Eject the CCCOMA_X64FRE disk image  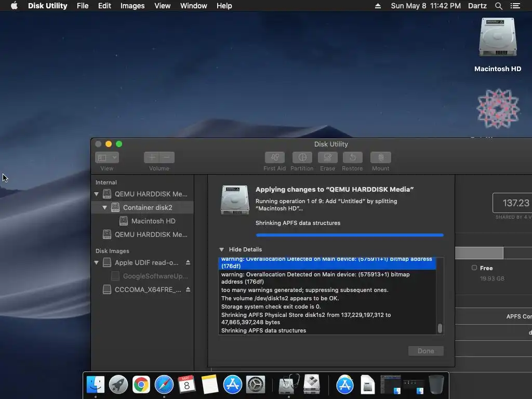tap(188, 289)
